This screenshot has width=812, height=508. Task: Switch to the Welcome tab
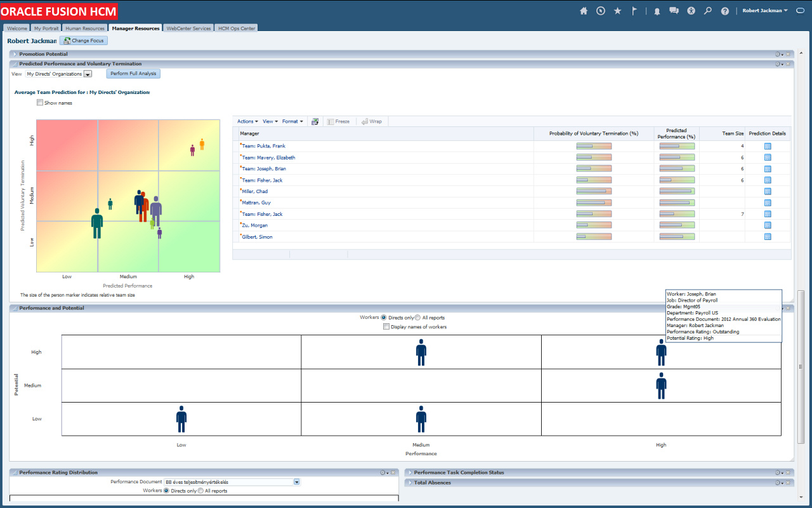(x=17, y=29)
